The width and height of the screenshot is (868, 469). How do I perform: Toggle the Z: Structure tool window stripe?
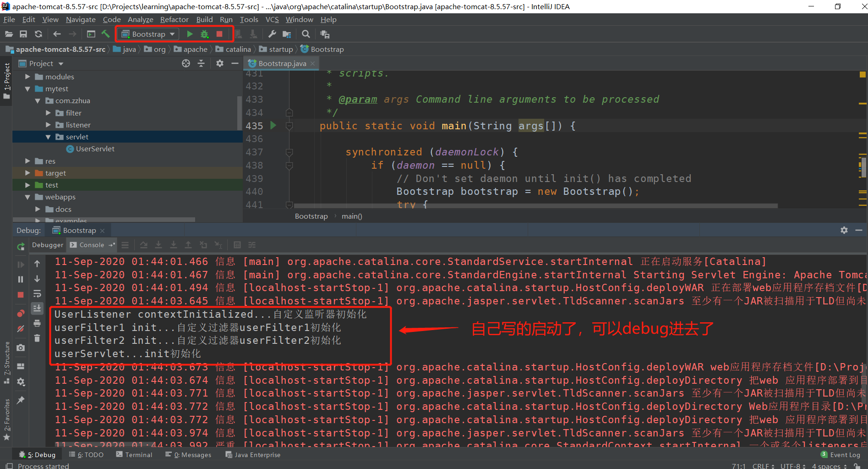[x=6, y=363]
